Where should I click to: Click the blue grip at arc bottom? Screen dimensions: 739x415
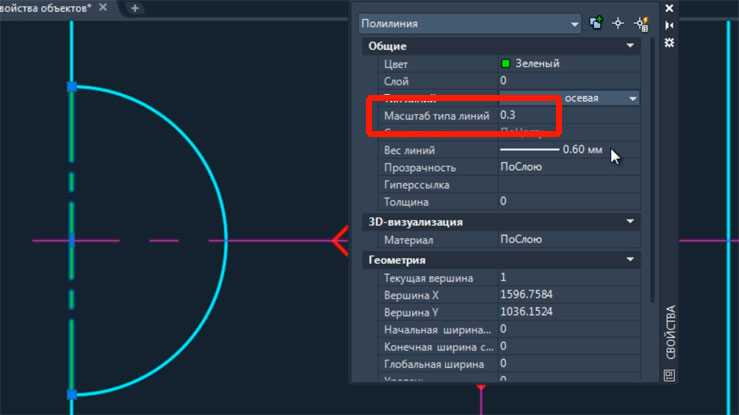click(x=71, y=395)
